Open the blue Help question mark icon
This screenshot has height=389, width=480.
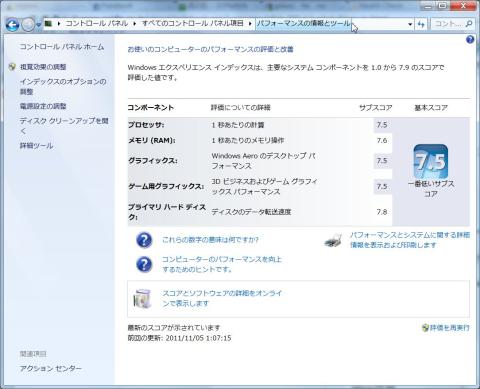pos(470,40)
